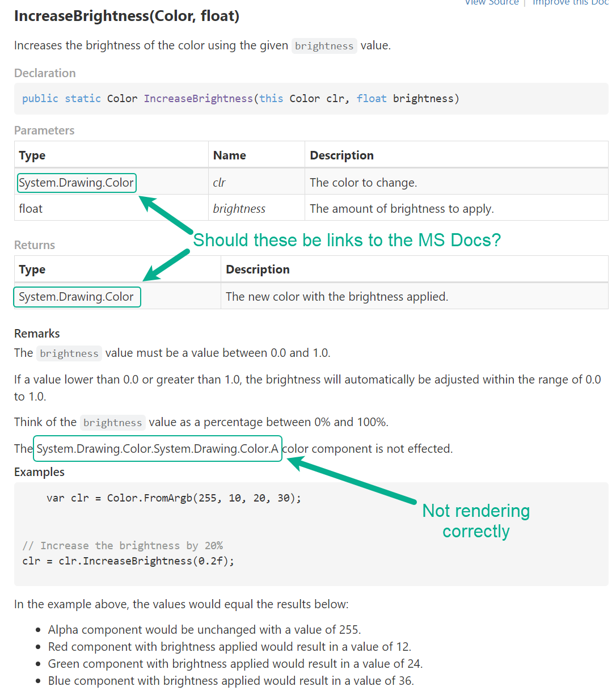Screen dimensions: 616x699
Task: Click the Blue component bullet item
Action: click(x=231, y=681)
